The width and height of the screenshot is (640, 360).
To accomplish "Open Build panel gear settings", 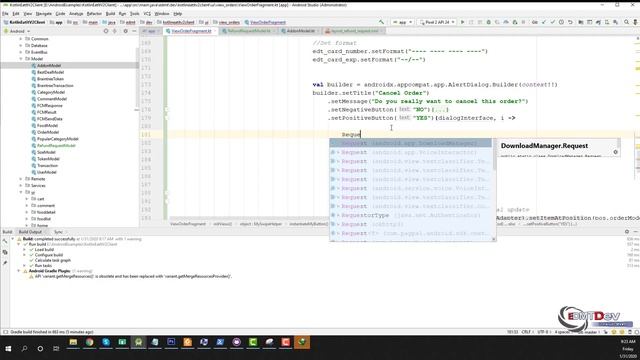I will click(x=627, y=232).
